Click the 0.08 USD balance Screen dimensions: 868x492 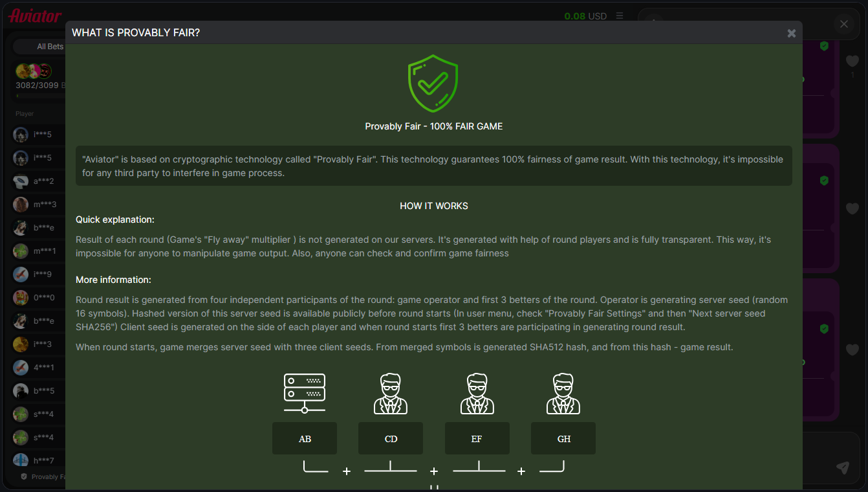(x=585, y=16)
